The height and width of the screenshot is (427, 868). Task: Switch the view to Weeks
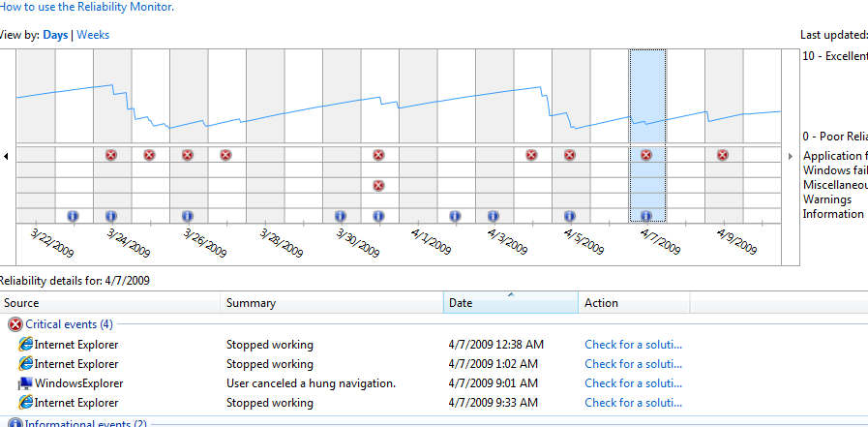(x=93, y=35)
